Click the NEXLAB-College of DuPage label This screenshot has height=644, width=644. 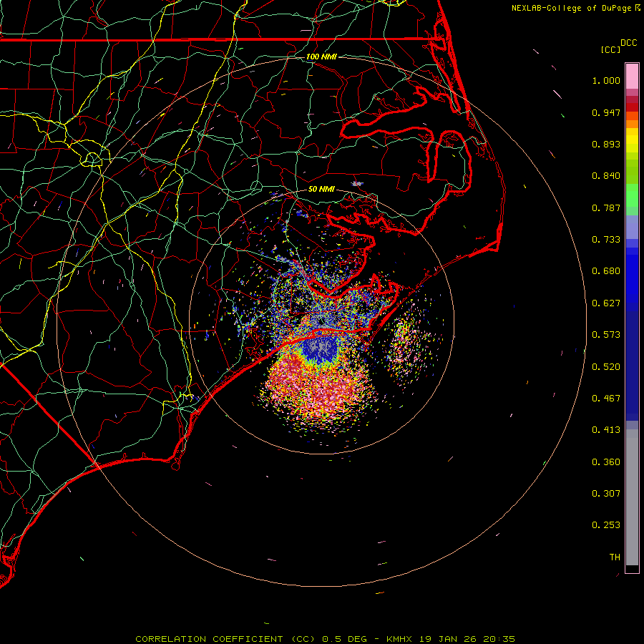point(572,8)
